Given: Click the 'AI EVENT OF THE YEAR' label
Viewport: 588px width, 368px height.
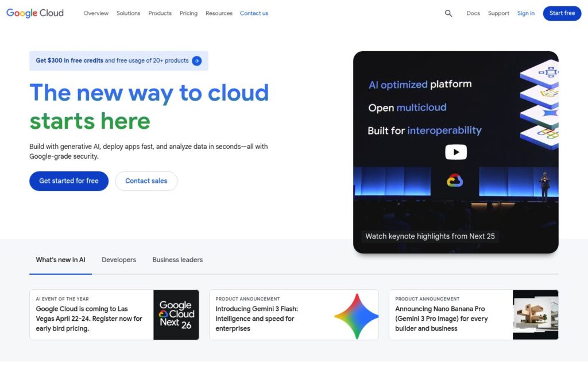Looking at the screenshot, I should pos(62,299).
